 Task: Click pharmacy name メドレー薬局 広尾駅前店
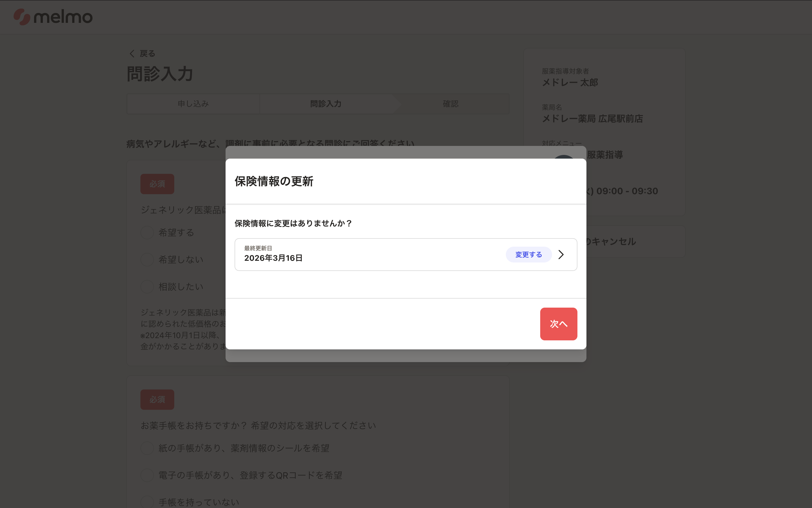tap(593, 119)
